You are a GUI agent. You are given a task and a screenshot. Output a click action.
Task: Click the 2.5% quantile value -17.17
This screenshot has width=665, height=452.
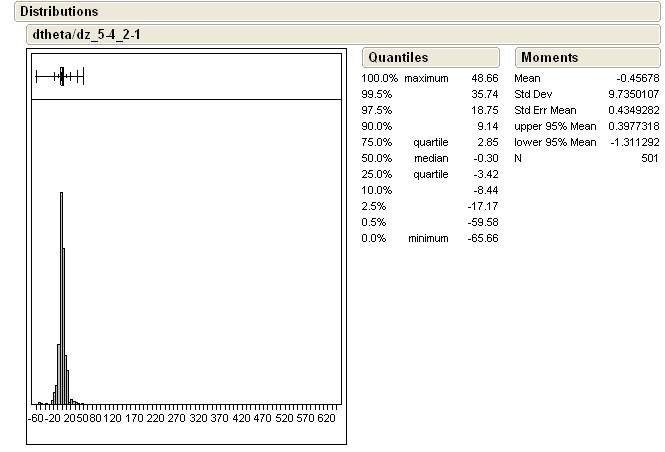(483, 206)
